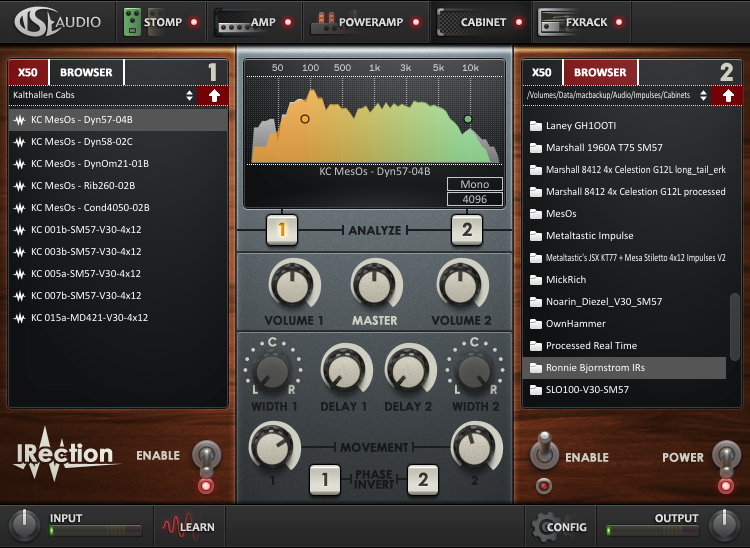Go up one folder in slot 2
Screen dimensions: 750x548
pyautogui.click(x=728, y=95)
